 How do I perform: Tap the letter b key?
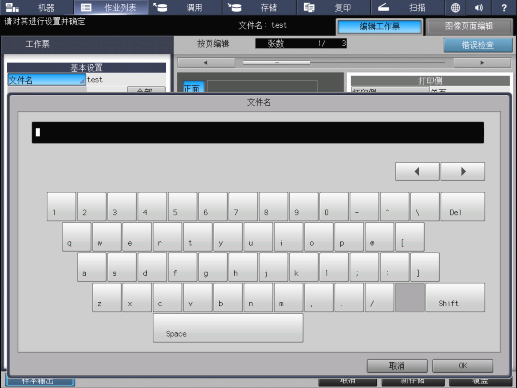[228, 298]
